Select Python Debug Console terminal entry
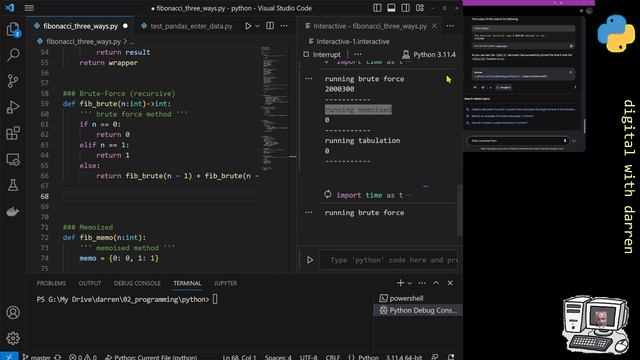This screenshot has height=360, width=640. 418,310
